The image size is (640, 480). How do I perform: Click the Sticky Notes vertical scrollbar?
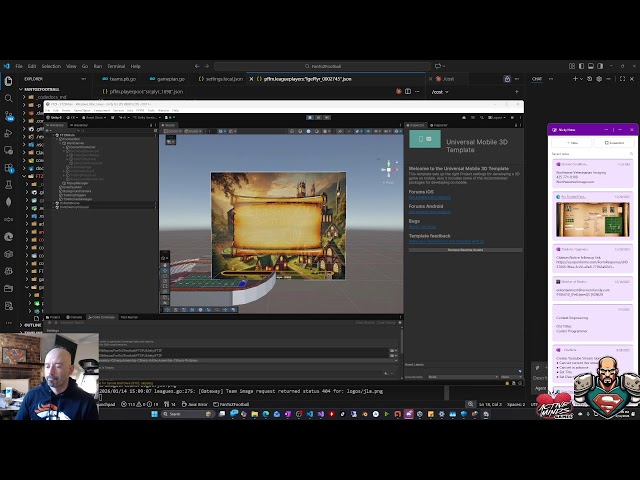point(636,250)
